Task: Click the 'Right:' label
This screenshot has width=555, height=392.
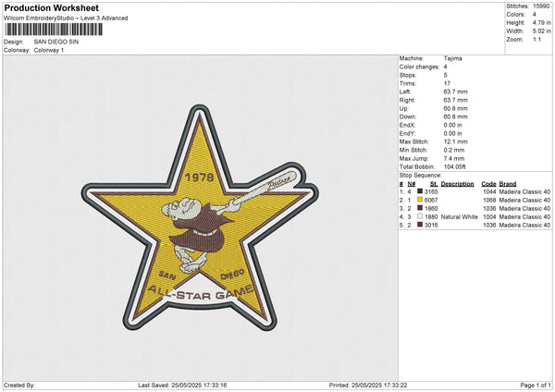Action: tap(407, 100)
